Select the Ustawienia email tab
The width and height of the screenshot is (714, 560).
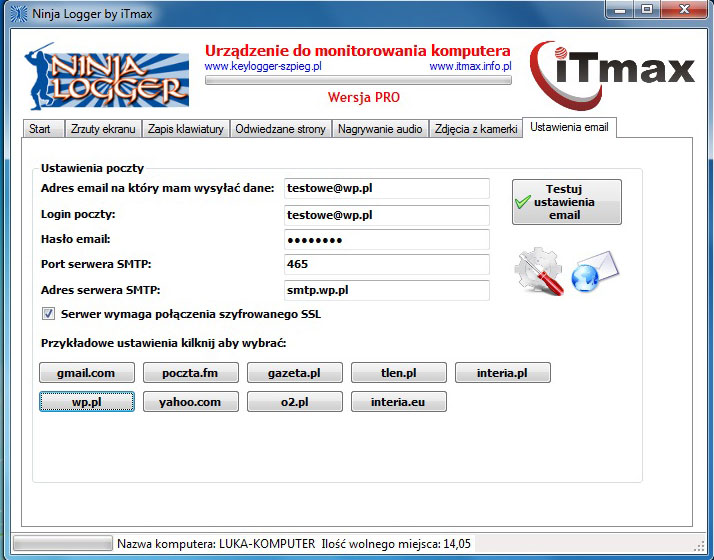click(569, 127)
